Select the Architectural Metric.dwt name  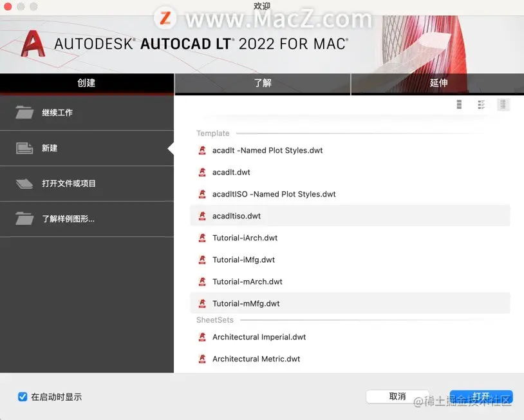[256, 359]
